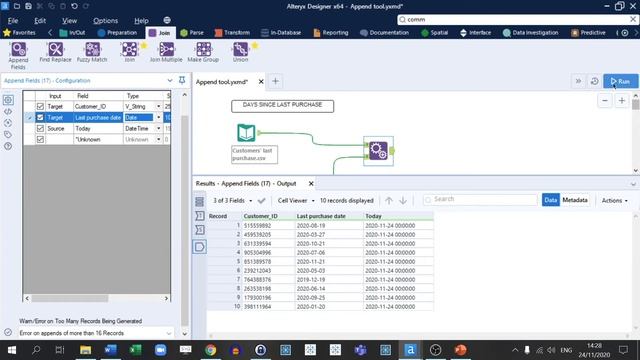Viewport: 640px width, 360px height.
Task: Zoom in on the canvas
Action: (622, 100)
